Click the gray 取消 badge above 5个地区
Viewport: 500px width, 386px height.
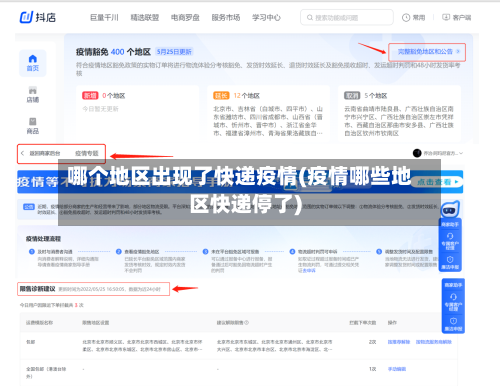(352, 96)
